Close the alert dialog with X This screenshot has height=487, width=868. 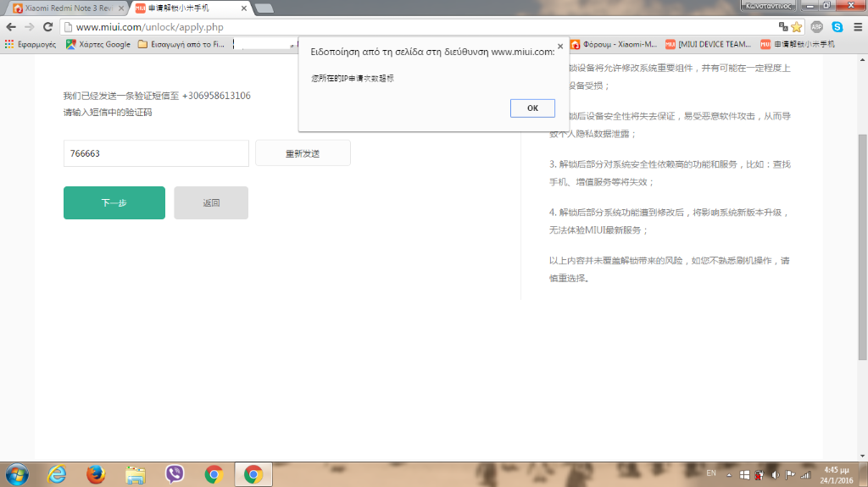click(x=560, y=47)
